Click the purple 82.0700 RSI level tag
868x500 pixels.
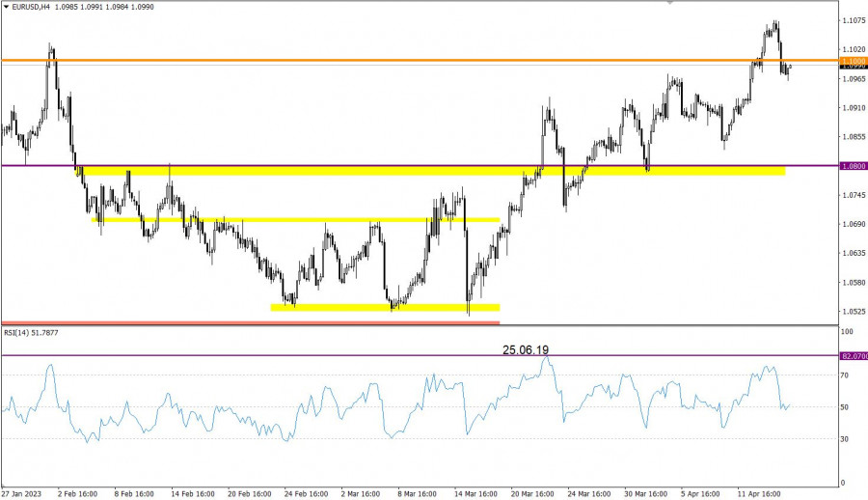tap(854, 356)
